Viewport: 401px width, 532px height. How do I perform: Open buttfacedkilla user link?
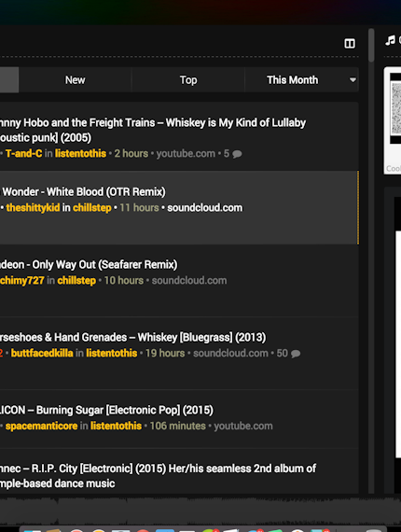(x=42, y=353)
